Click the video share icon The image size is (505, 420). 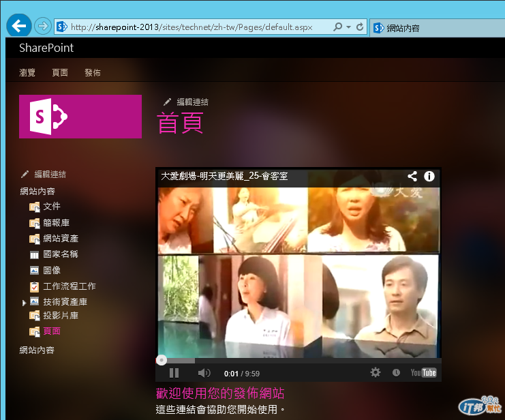point(412,177)
